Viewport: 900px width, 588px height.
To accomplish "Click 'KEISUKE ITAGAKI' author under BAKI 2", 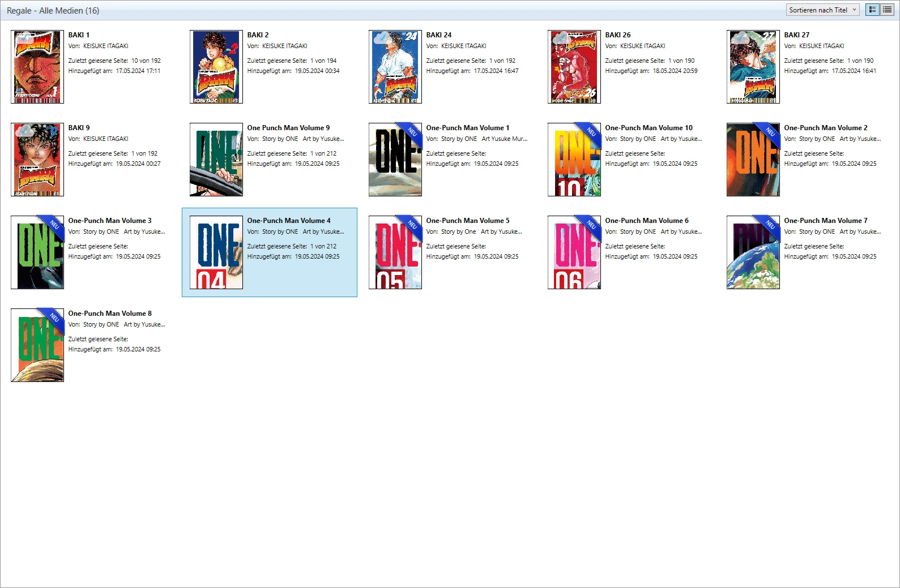I will [285, 46].
